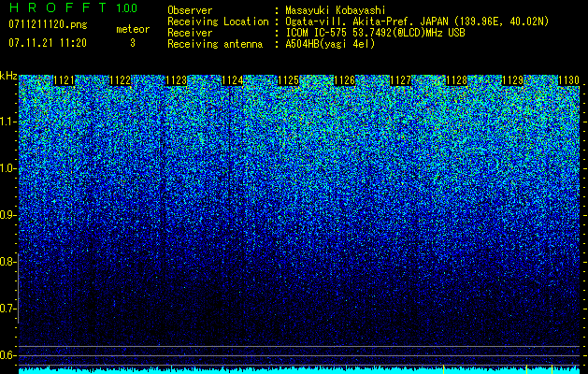Viewport: 588px width, 374px height.
Task: Click the meteor count value 3
Action: coord(133,43)
